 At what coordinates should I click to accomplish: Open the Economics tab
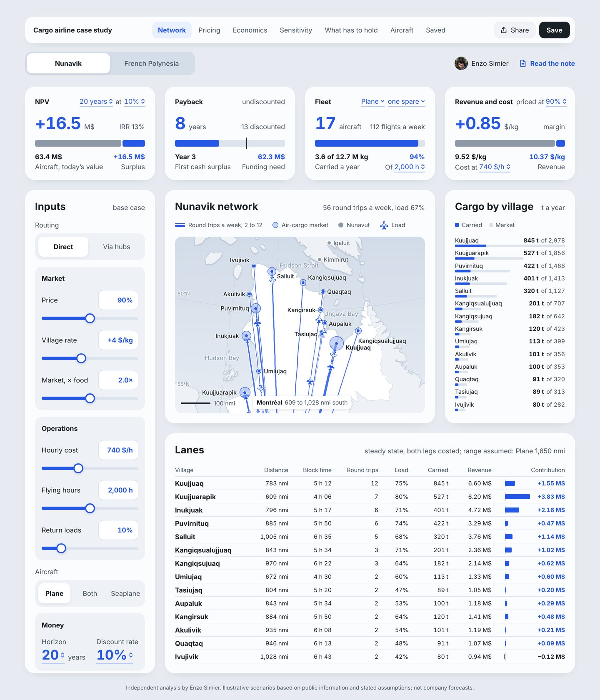pyautogui.click(x=250, y=30)
